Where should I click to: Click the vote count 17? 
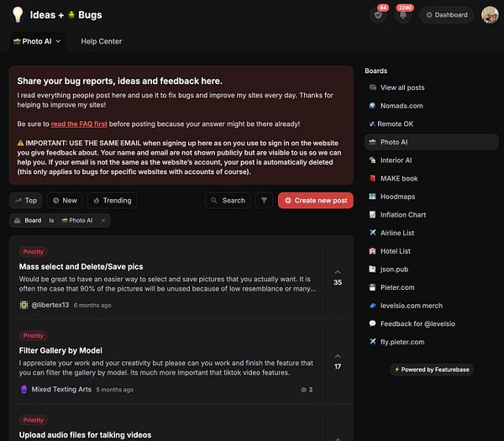(x=338, y=366)
